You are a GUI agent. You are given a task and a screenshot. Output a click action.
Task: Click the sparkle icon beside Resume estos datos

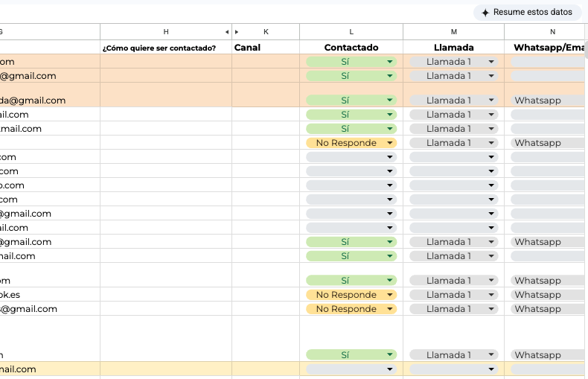pyautogui.click(x=485, y=13)
